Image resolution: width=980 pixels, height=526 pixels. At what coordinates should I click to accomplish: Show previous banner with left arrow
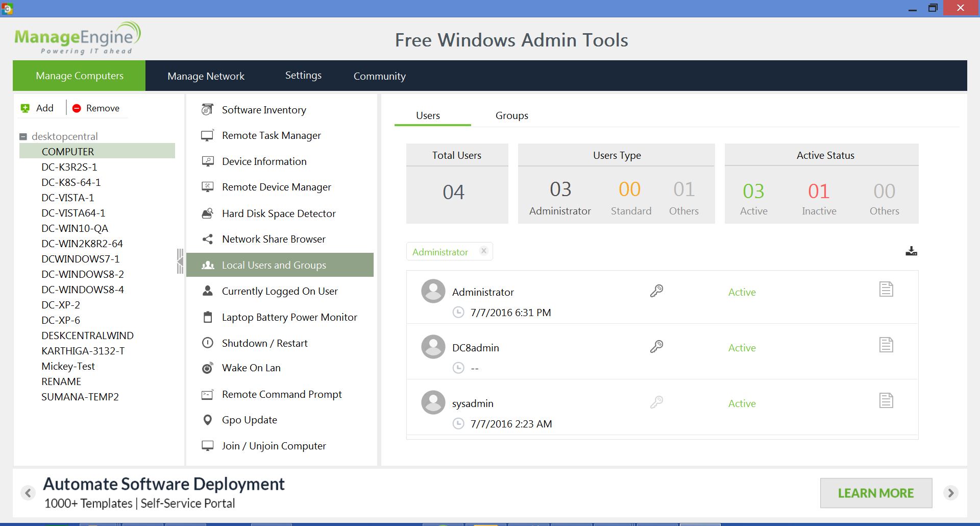tap(29, 493)
